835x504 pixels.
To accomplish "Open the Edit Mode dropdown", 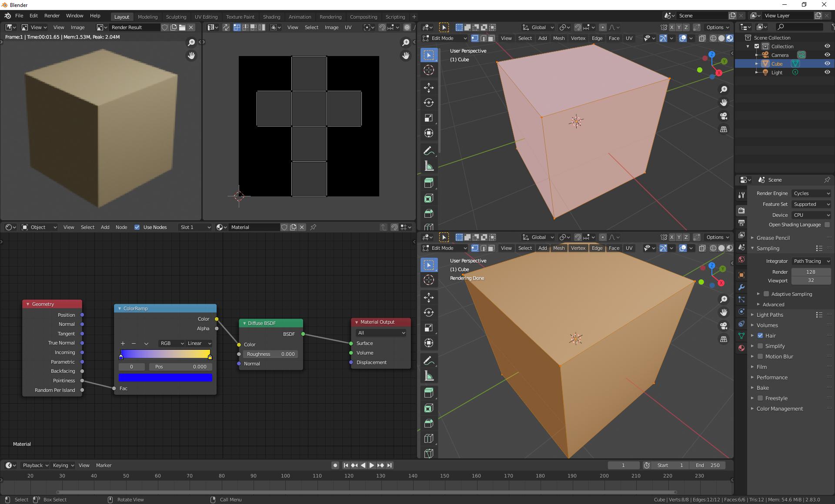I will 444,38.
